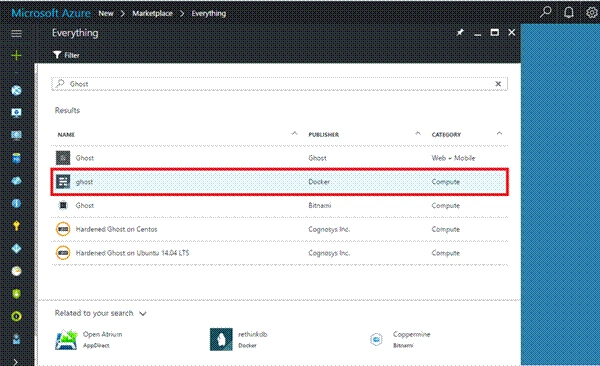Collapse Related to your search section
Viewport: 600px width, 366px height.
143,314
